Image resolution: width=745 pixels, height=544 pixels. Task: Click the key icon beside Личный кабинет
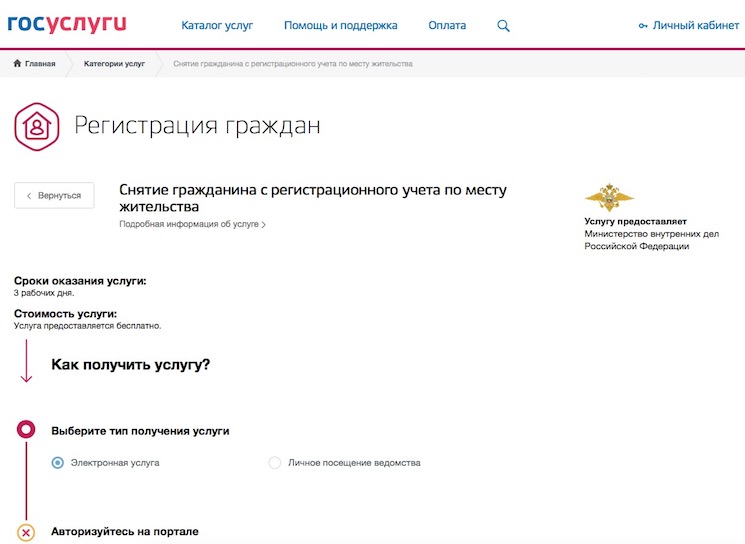[x=642, y=25]
